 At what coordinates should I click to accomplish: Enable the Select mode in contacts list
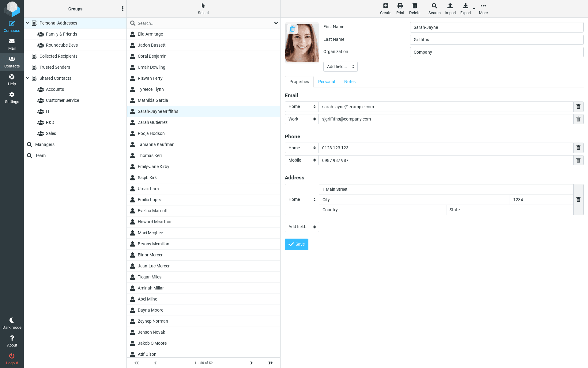coord(203,8)
